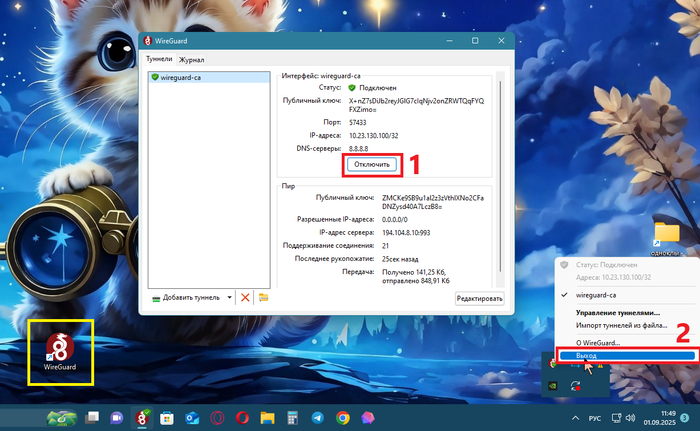Click the last handshake value 25сек назад
Viewport: 700px width, 431px height.
pyautogui.click(x=400, y=259)
